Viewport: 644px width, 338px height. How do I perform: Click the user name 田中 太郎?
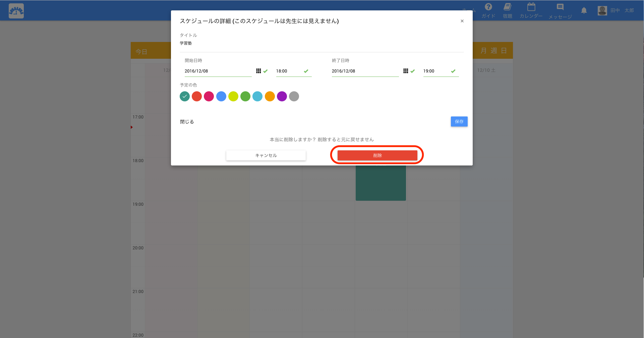pyautogui.click(x=622, y=11)
